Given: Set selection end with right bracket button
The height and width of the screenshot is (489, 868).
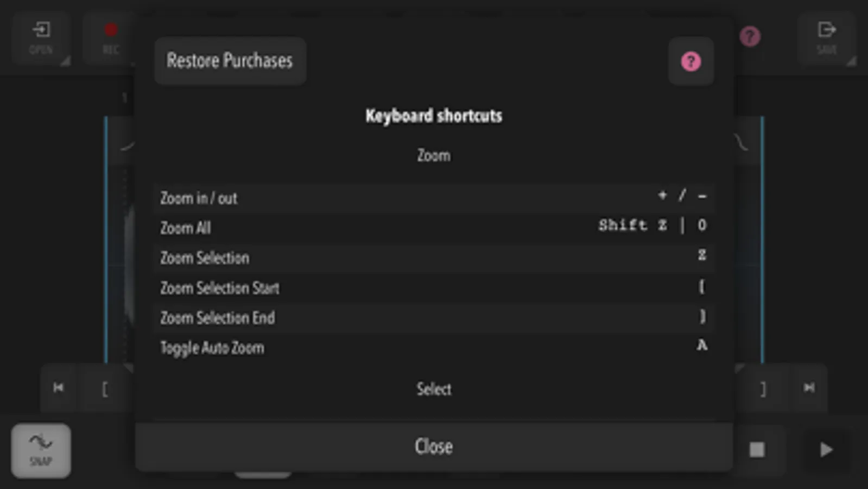Looking at the screenshot, I should (763, 388).
